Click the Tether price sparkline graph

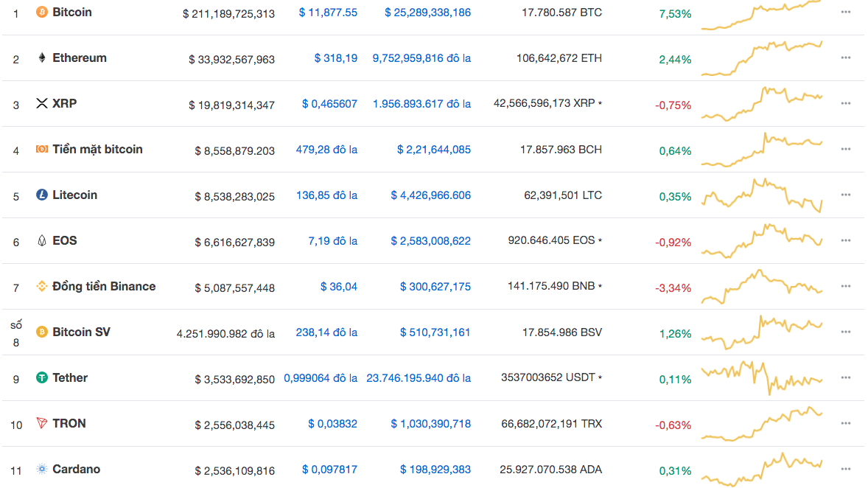(x=762, y=379)
